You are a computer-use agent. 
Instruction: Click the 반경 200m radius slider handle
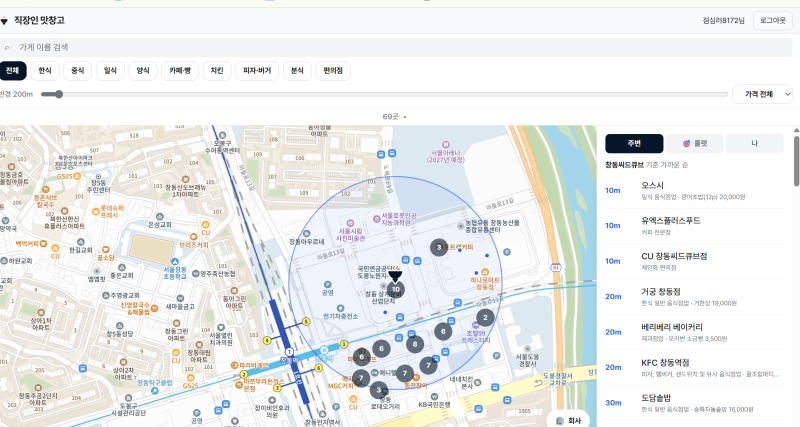[59, 94]
